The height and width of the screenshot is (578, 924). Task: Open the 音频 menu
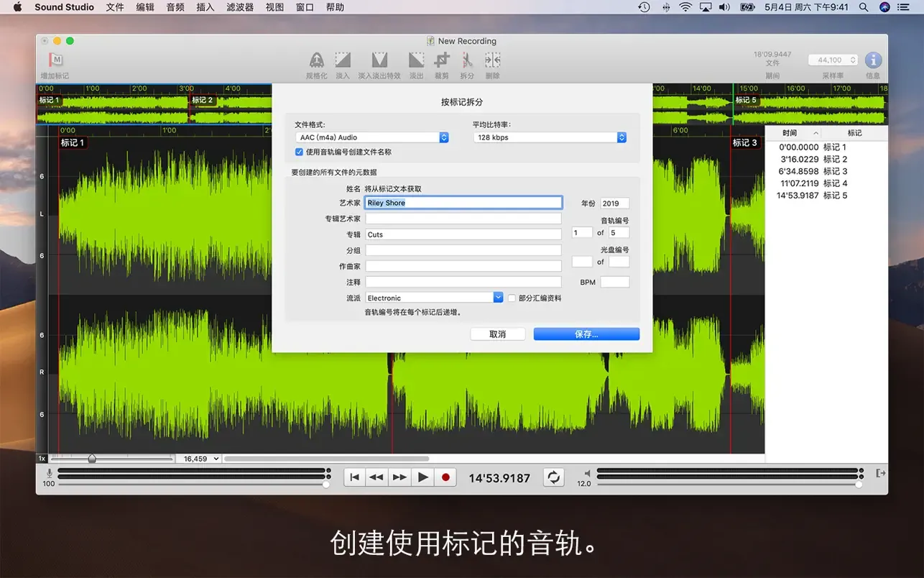pyautogui.click(x=175, y=7)
